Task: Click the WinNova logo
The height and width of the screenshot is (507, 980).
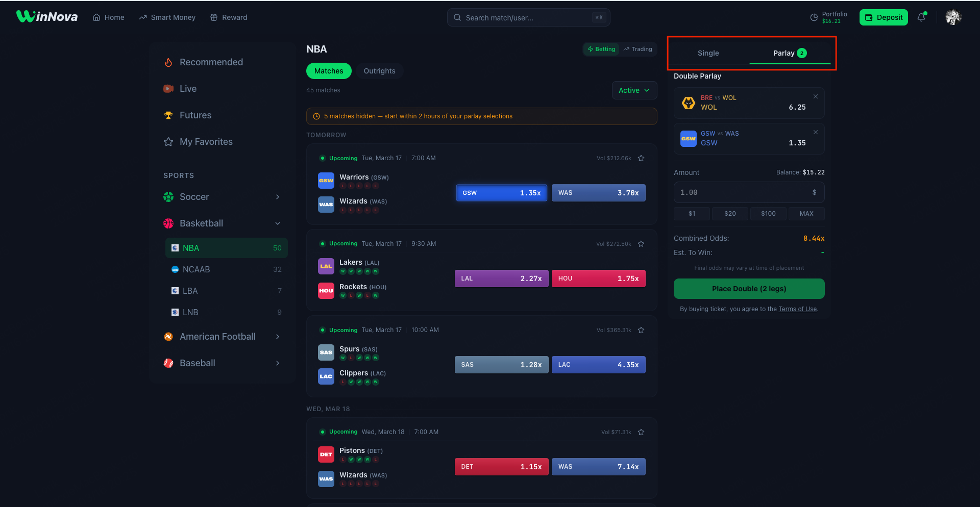Action: click(47, 17)
